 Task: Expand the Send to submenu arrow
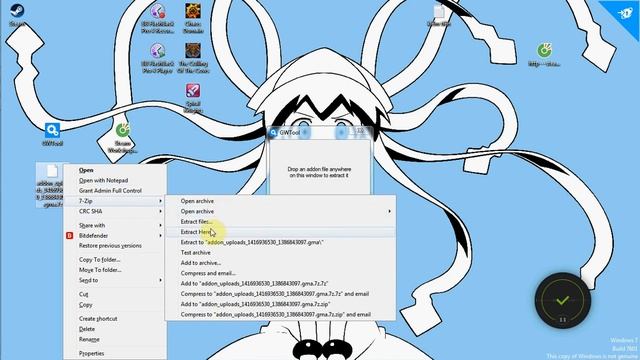point(160,280)
